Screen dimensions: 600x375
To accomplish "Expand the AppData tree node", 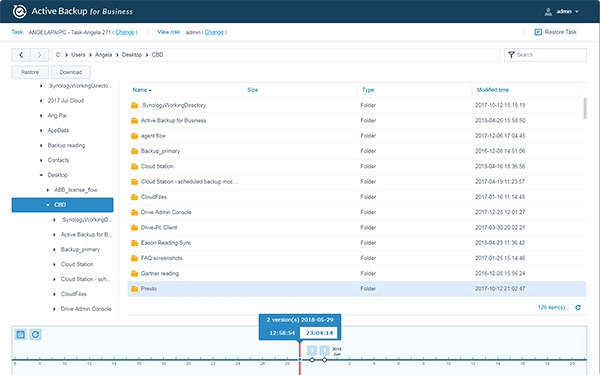I will click(x=41, y=130).
